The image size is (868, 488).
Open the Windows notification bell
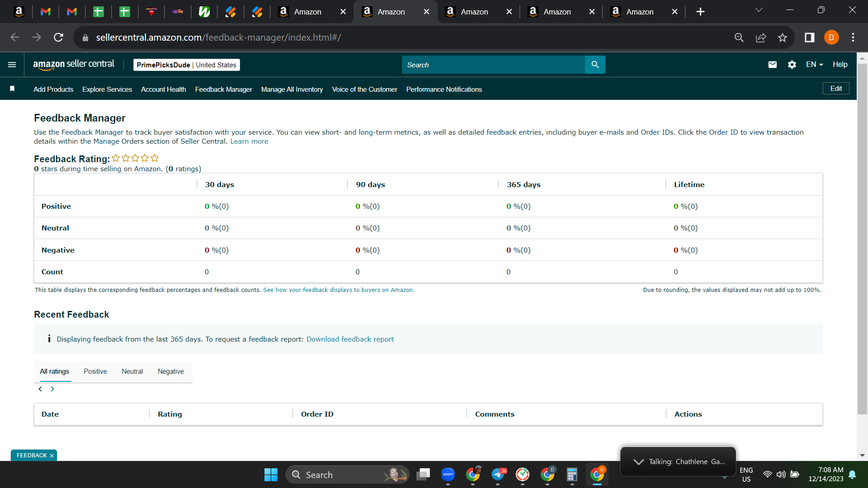pyautogui.click(x=852, y=474)
